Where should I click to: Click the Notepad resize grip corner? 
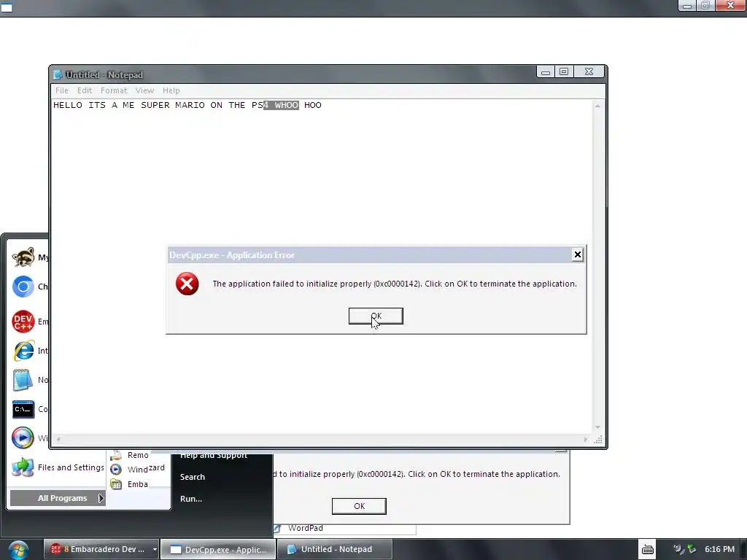tap(598, 440)
